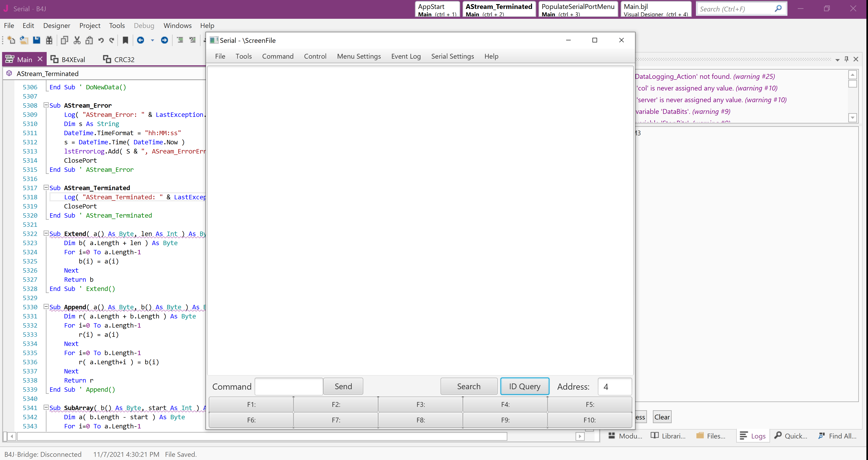
Task: Collapse the AStream_Error sub in the gutter
Action: [46, 105]
